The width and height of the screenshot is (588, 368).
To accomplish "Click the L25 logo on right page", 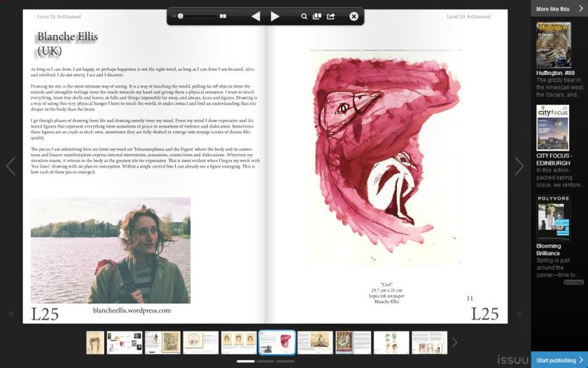I will 485,314.
